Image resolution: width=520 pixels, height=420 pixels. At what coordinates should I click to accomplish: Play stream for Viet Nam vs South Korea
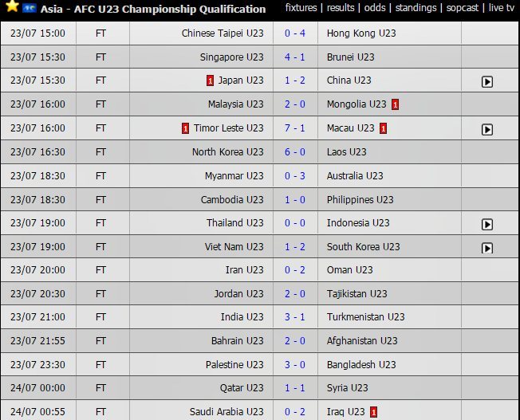(x=487, y=249)
